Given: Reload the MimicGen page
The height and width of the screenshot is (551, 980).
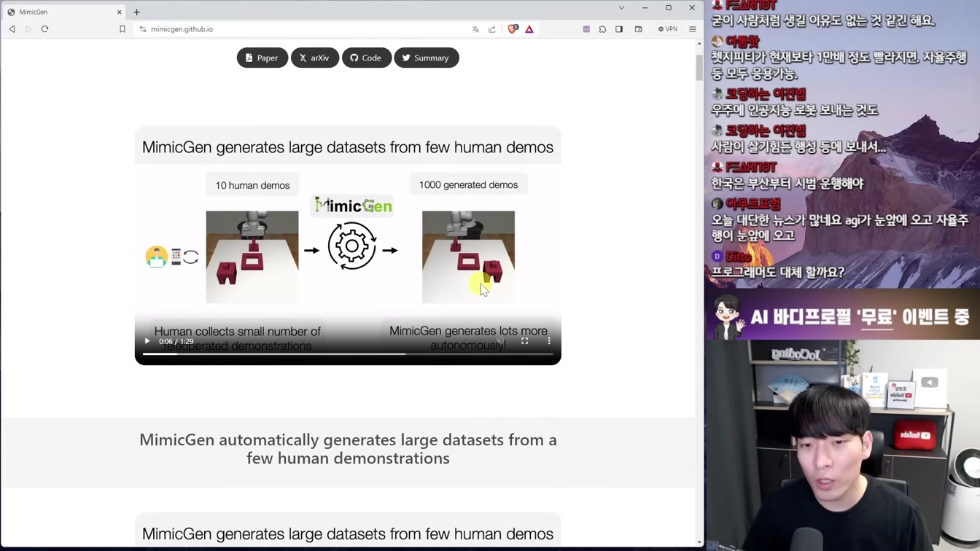Looking at the screenshot, I should click(44, 29).
